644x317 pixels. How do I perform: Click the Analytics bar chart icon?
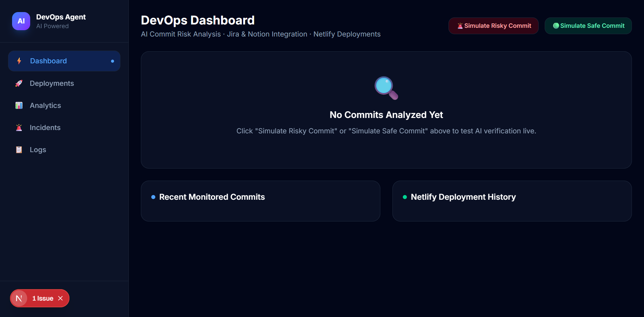19,106
